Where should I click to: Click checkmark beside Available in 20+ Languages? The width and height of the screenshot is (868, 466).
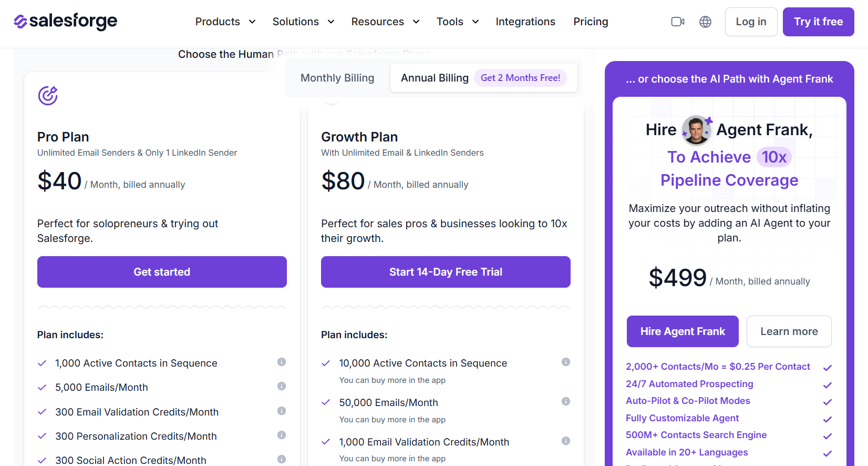click(x=828, y=453)
